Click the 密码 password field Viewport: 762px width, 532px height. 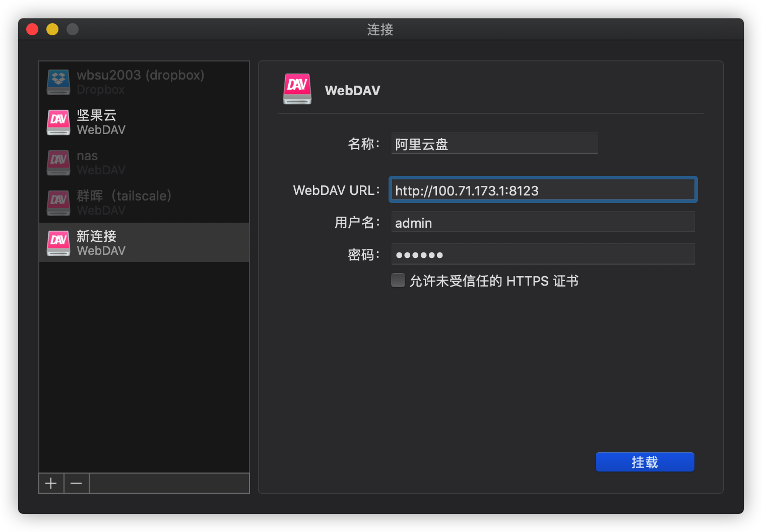[x=543, y=254]
